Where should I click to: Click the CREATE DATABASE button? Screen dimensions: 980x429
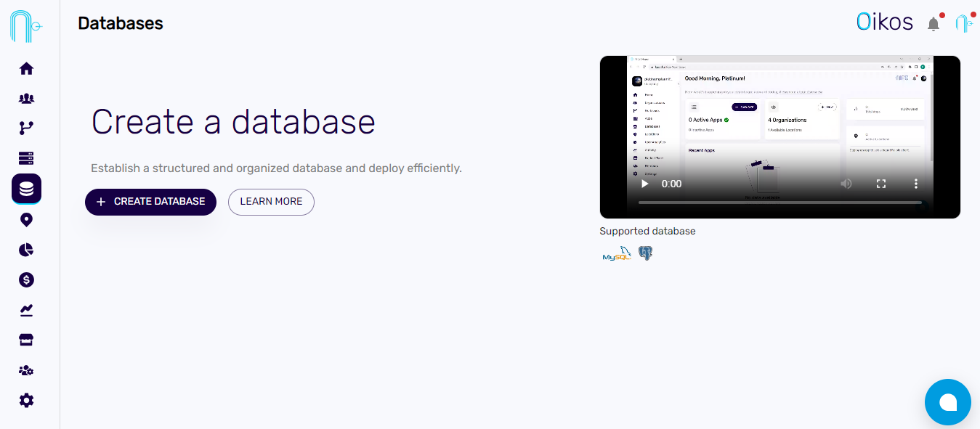pos(150,202)
